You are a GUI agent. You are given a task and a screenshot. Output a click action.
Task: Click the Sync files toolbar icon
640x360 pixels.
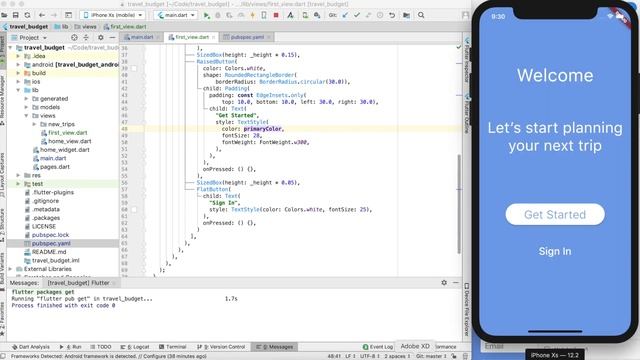[27, 15]
